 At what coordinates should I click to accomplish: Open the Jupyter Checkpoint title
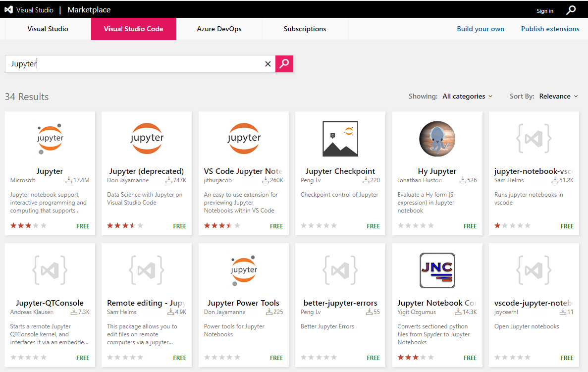[340, 171]
